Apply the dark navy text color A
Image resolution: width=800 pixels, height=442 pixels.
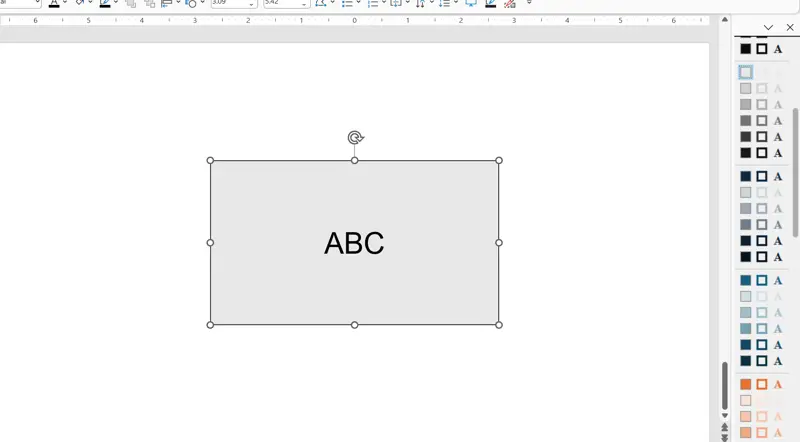[x=778, y=177]
